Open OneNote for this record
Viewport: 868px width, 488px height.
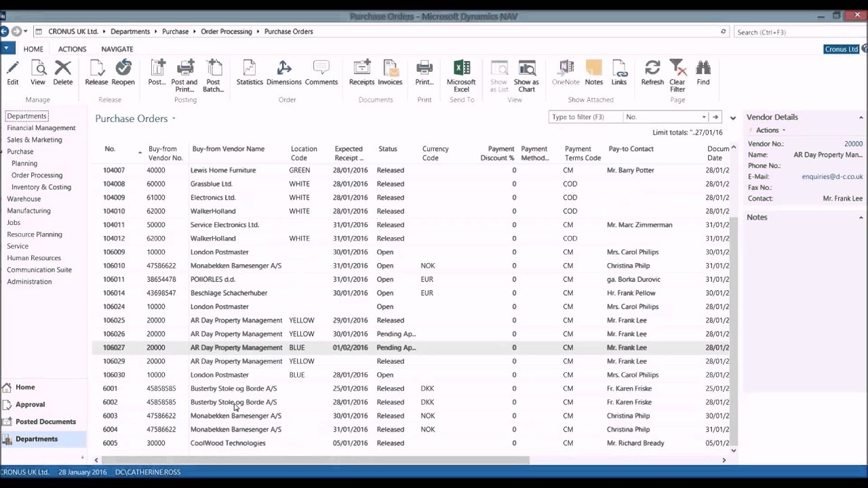point(566,73)
